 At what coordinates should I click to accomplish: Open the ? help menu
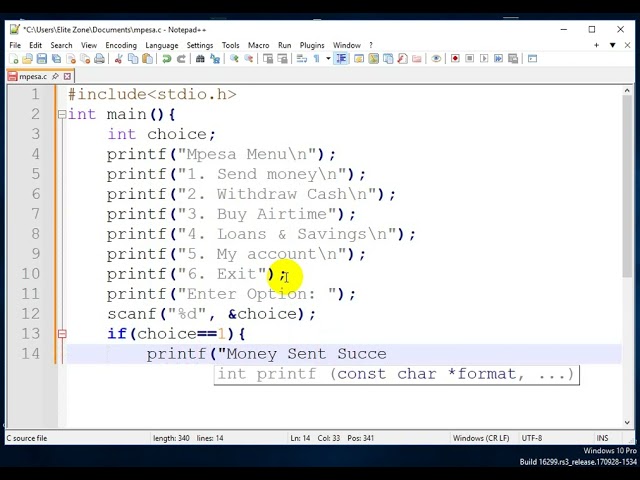[371, 45]
